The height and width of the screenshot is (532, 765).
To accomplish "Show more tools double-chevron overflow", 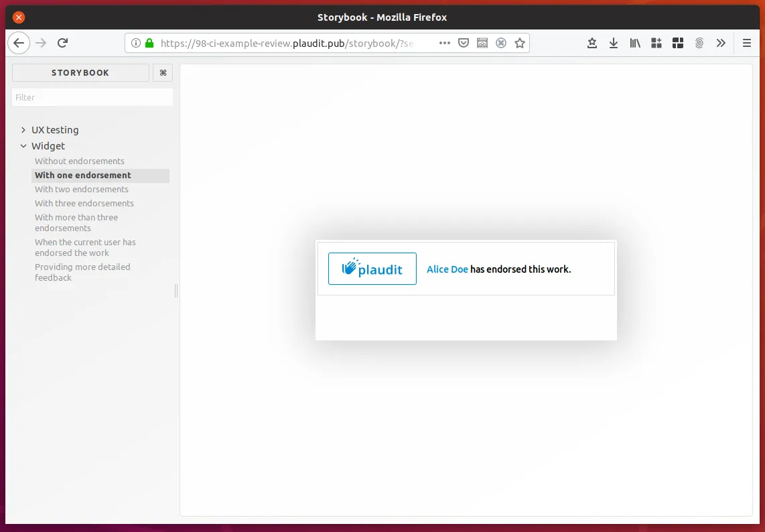I will (721, 43).
